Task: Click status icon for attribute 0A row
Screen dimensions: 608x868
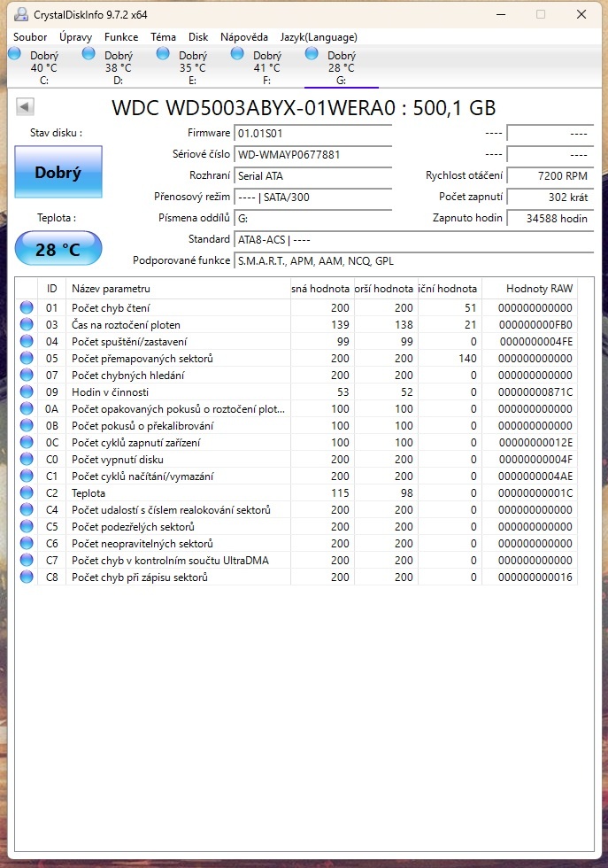Action: tap(27, 408)
